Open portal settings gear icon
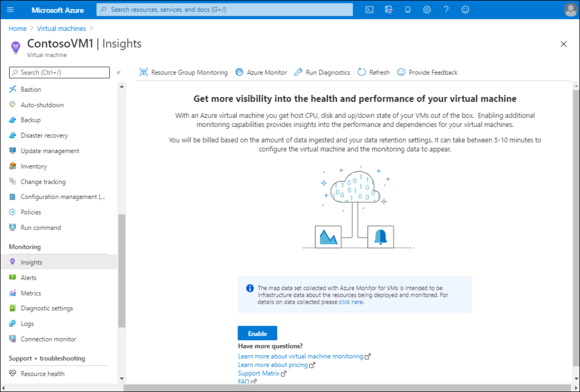 coord(427,10)
